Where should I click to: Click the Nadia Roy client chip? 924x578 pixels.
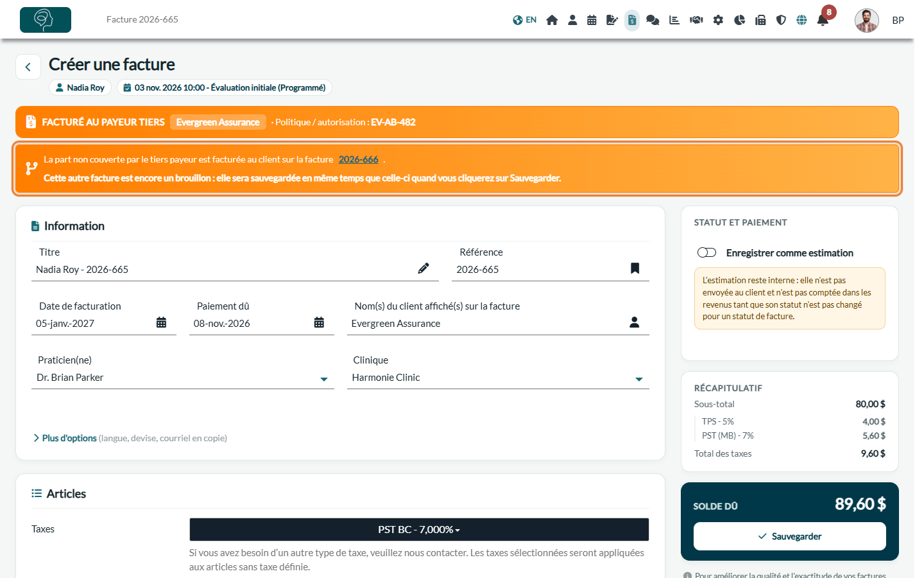(80, 87)
